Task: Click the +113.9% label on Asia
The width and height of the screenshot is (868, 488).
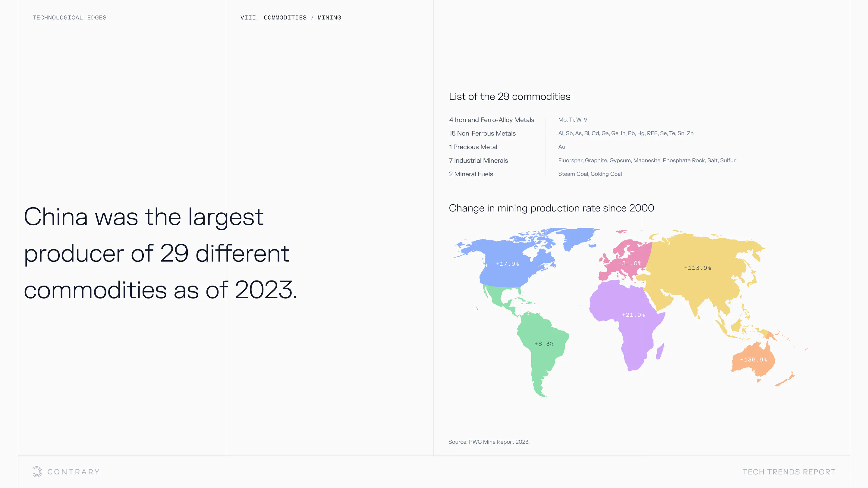Action: click(697, 268)
